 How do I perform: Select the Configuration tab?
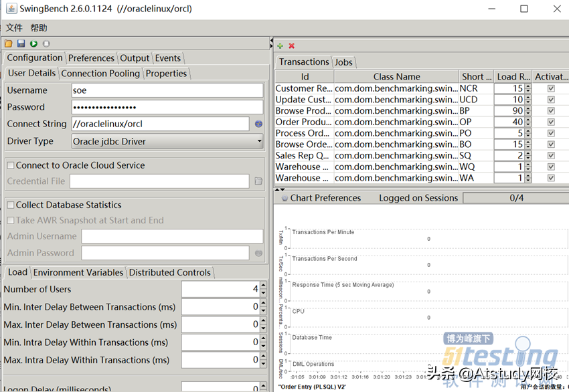point(34,58)
